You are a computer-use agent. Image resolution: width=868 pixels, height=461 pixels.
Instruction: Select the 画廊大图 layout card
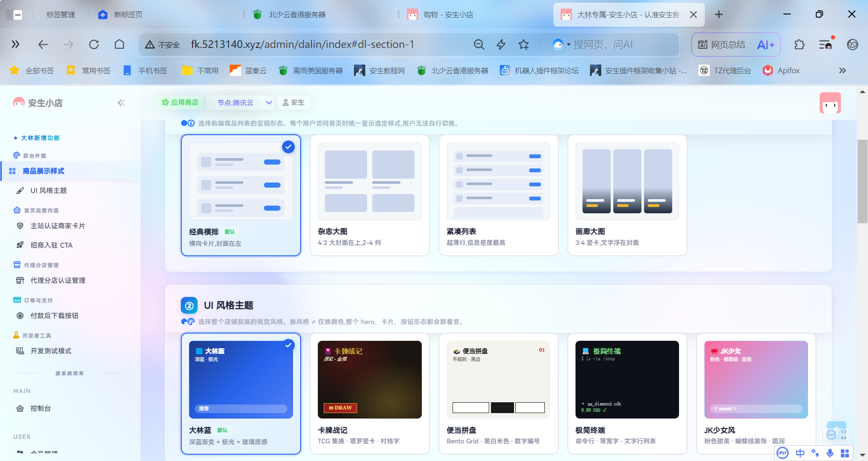click(x=627, y=195)
